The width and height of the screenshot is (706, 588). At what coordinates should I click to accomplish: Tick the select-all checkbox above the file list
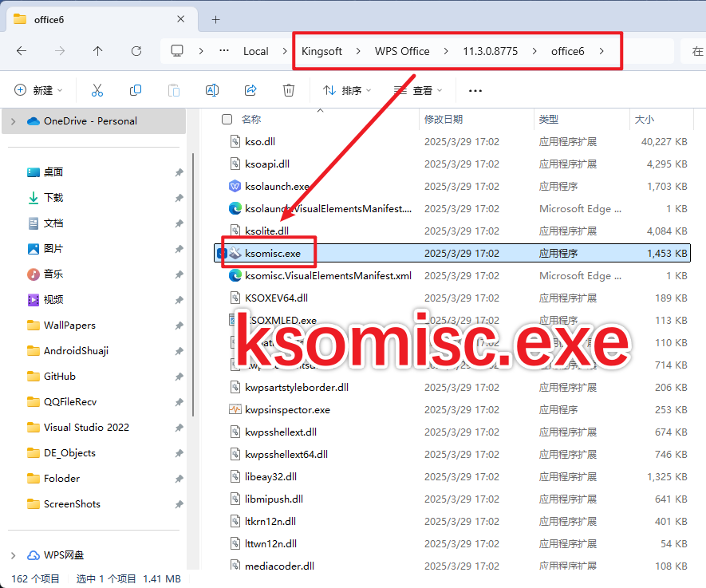click(227, 118)
